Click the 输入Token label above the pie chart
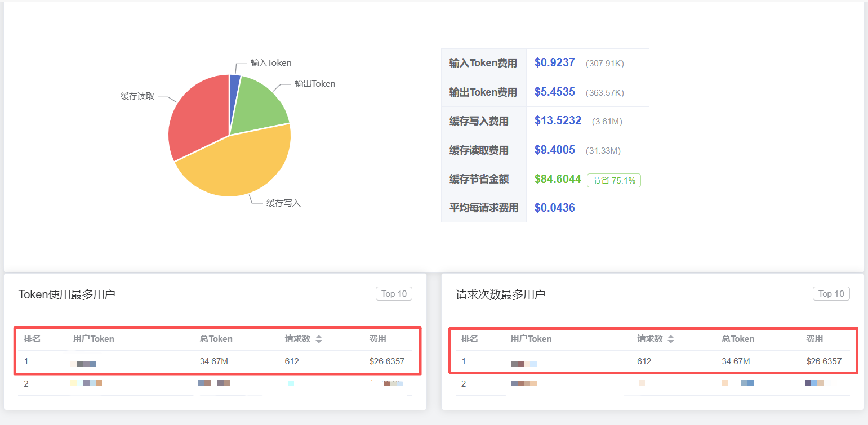 point(271,63)
